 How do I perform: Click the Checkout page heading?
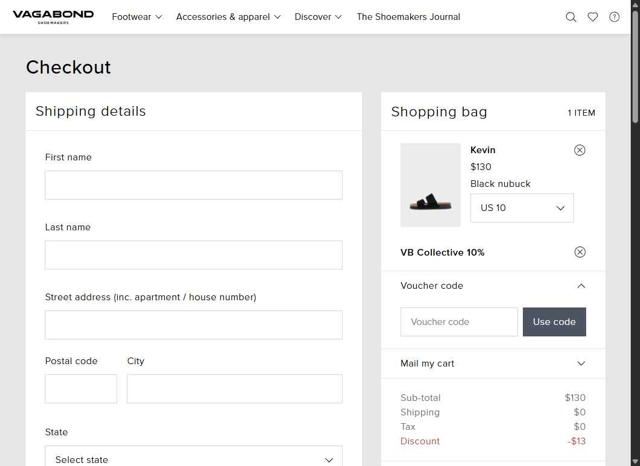point(68,67)
